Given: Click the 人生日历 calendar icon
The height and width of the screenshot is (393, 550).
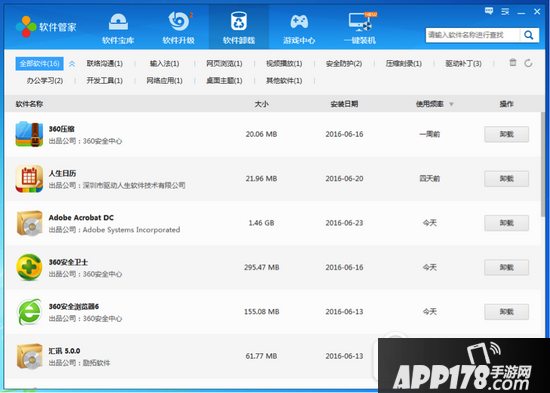Looking at the screenshot, I should tap(29, 179).
